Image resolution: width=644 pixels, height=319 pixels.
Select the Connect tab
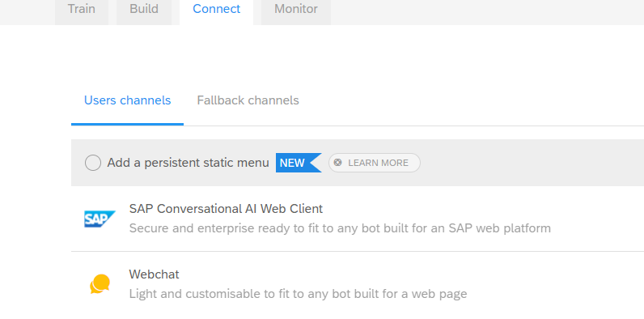coord(217,10)
